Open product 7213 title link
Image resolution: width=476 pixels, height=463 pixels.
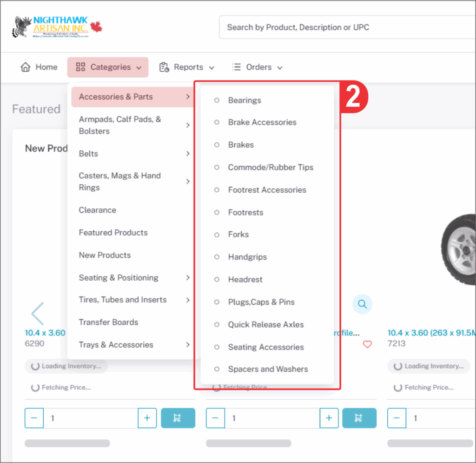point(431,333)
